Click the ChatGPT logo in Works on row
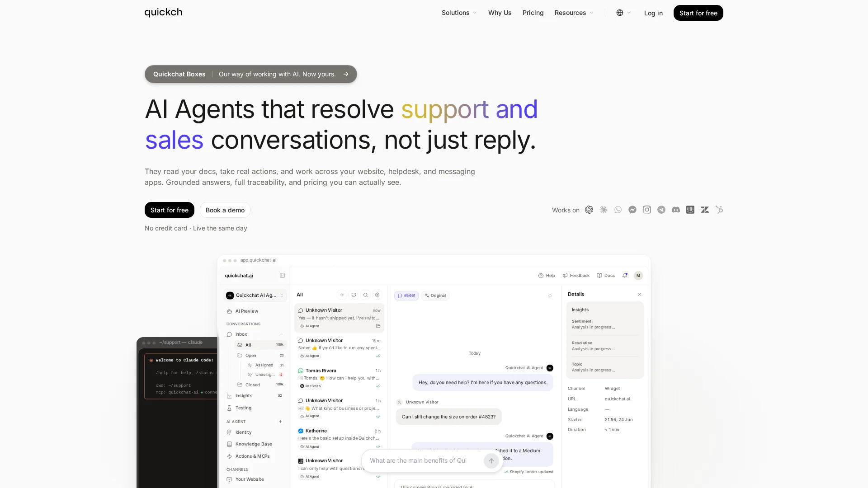This screenshot has width=868, height=488. tap(589, 210)
